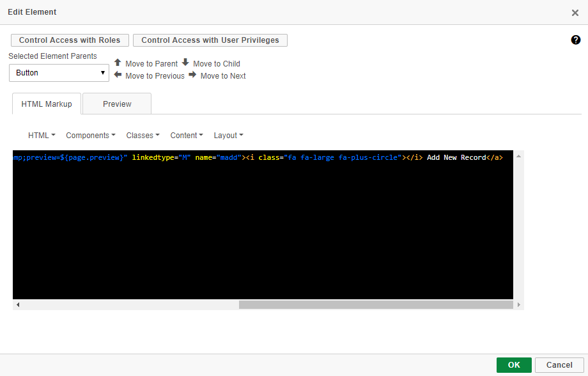Click Control Access with Roles button

tap(70, 40)
